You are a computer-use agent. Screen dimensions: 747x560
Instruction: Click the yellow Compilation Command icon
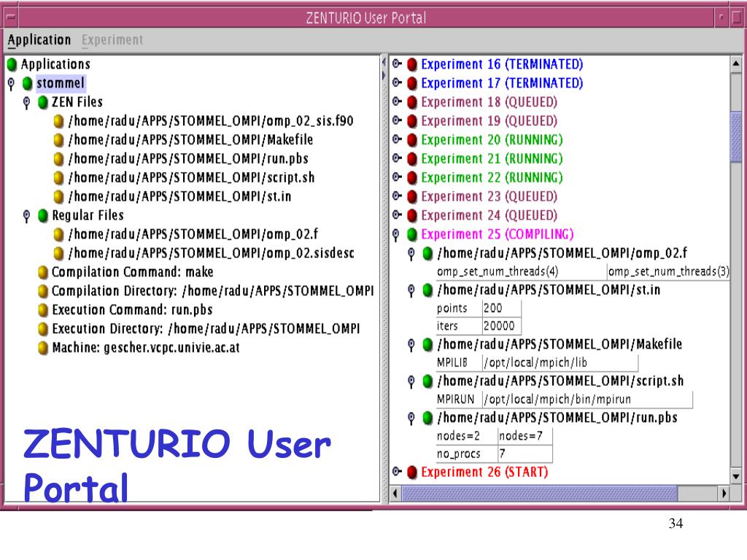(43, 273)
